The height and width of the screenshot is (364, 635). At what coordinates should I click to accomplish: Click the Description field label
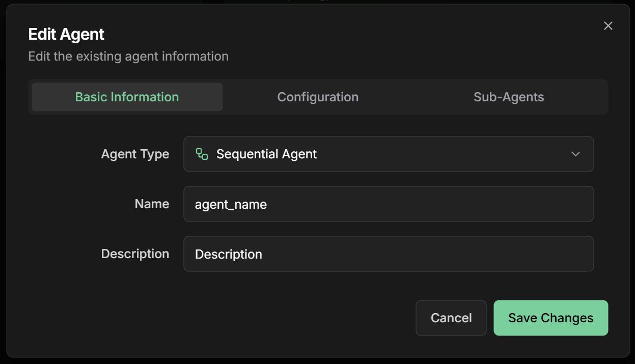point(135,254)
